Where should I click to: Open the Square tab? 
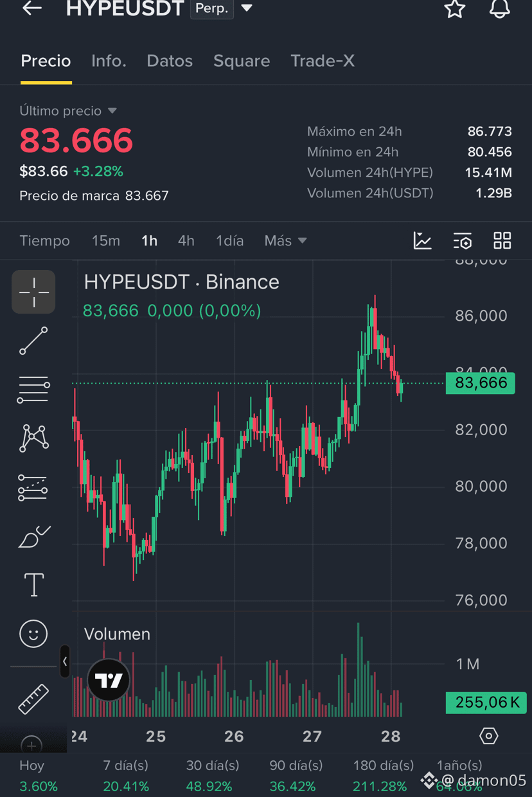point(242,61)
